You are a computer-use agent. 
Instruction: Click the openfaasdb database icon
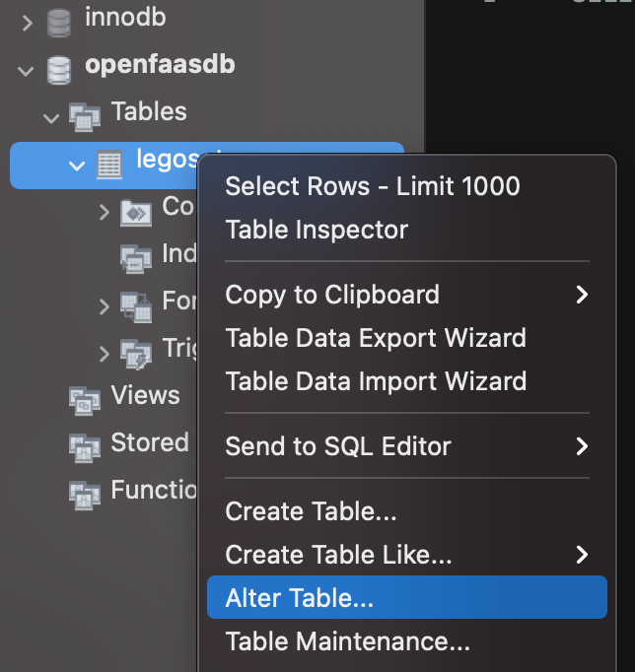click(x=59, y=68)
